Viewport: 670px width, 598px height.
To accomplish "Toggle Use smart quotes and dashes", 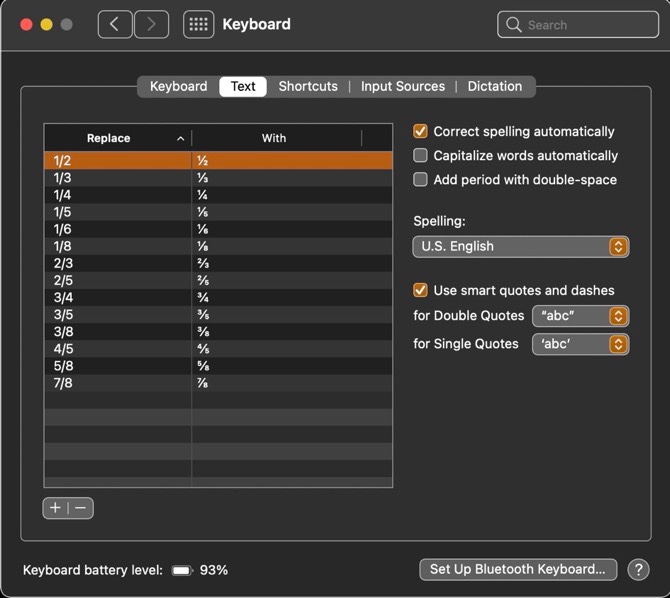I will [420, 290].
